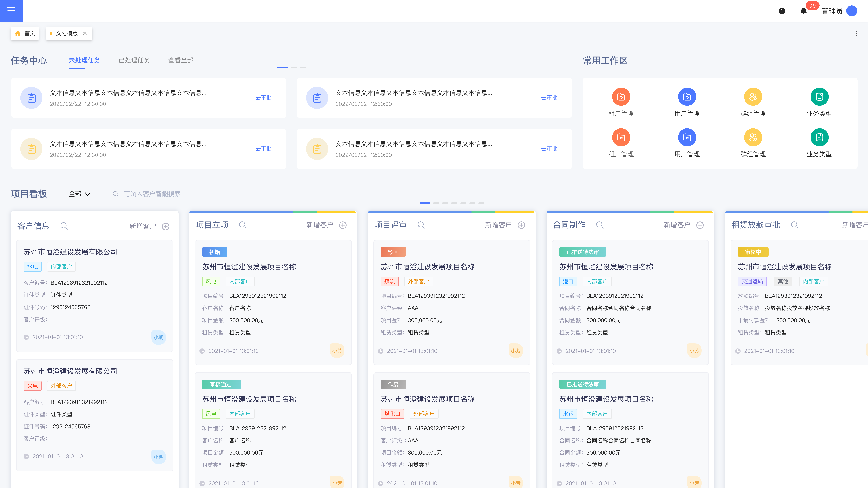Image resolution: width=868 pixels, height=488 pixels.
Task: Click 去审批 on top-right task card
Action: pyautogui.click(x=549, y=98)
